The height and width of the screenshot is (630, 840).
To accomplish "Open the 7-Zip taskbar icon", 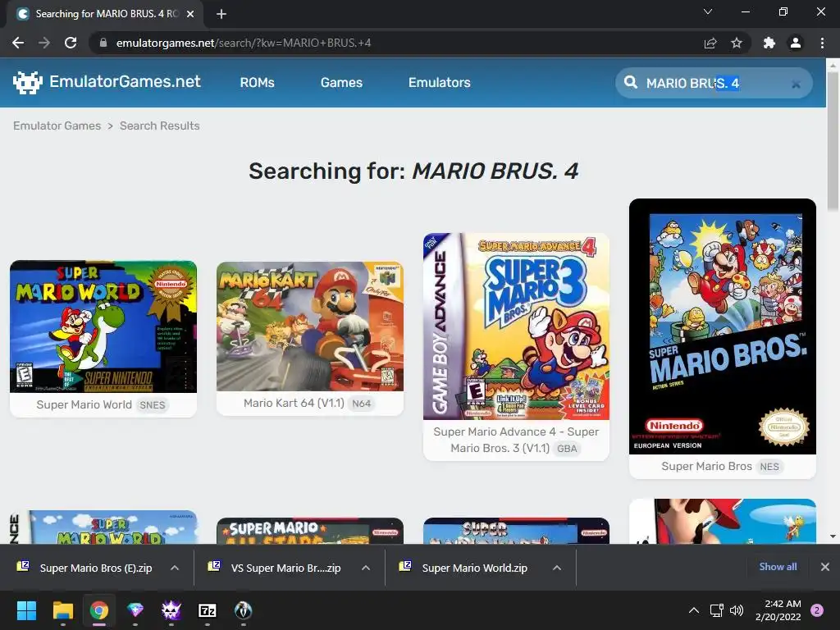I will (x=208, y=610).
